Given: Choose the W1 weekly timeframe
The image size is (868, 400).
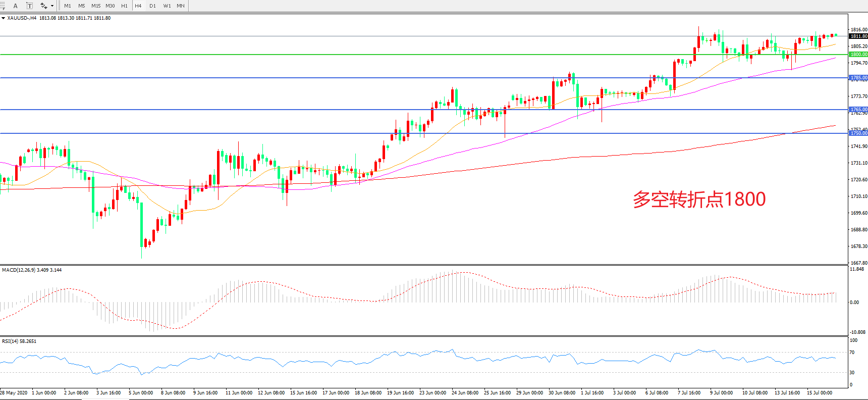Looking at the screenshot, I should pos(167,6).
